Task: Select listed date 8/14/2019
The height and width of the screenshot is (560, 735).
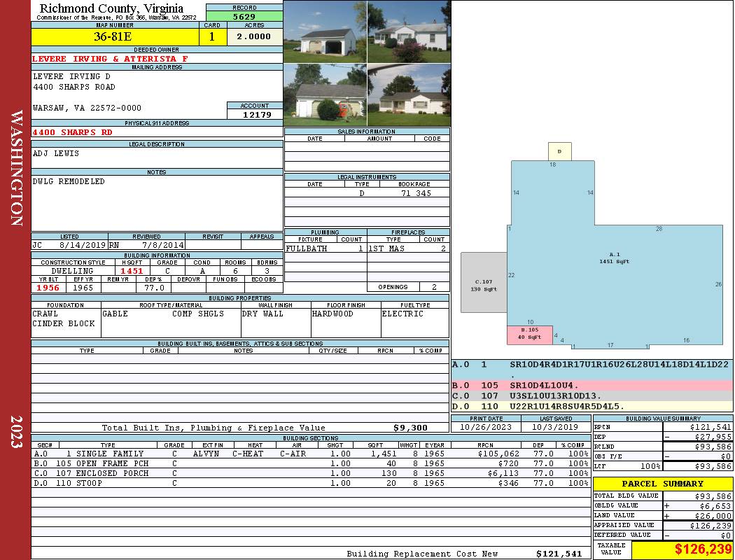Action: tap(83, 244)
